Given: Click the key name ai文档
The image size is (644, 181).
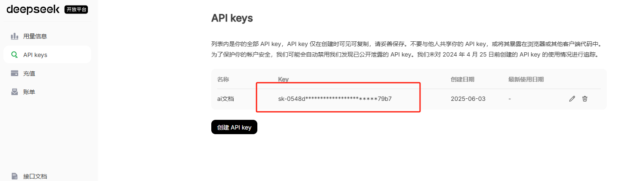Looking at the screenshot, I should 226,99.
